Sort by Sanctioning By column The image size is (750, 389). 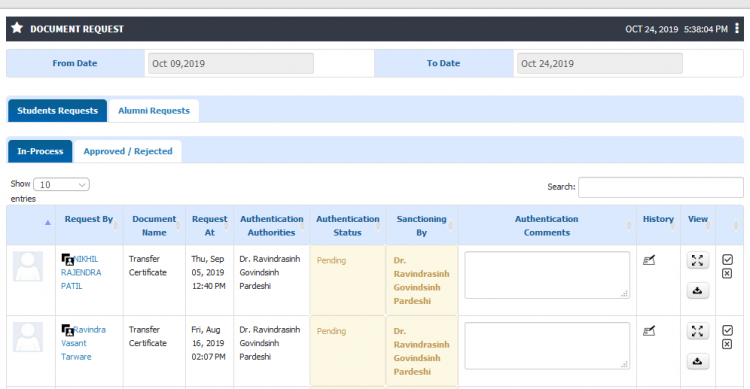[x=421, y=226]
